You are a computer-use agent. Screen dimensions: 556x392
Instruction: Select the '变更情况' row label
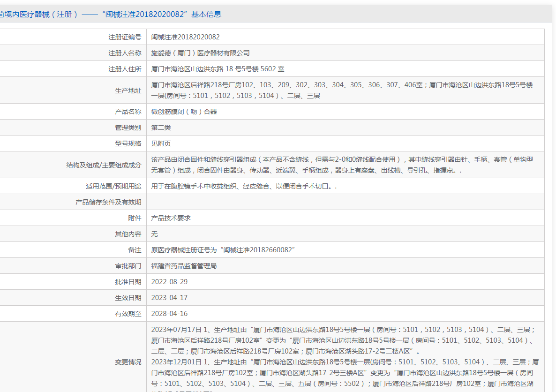tap(128, 362)
